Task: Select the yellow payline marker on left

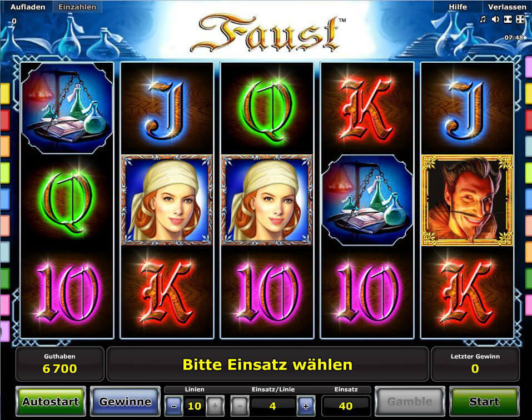Action: coord(5,93)
